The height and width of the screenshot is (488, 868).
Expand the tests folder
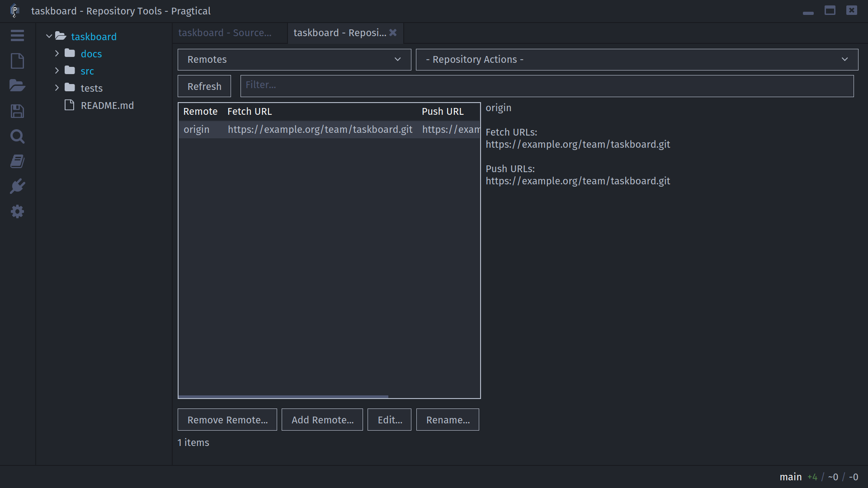(x=57, y=88)
